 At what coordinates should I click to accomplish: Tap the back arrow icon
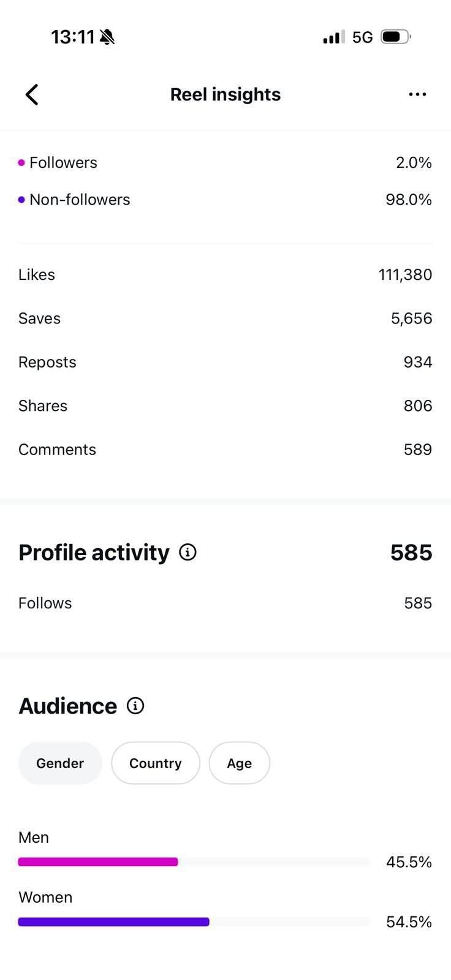32,94
